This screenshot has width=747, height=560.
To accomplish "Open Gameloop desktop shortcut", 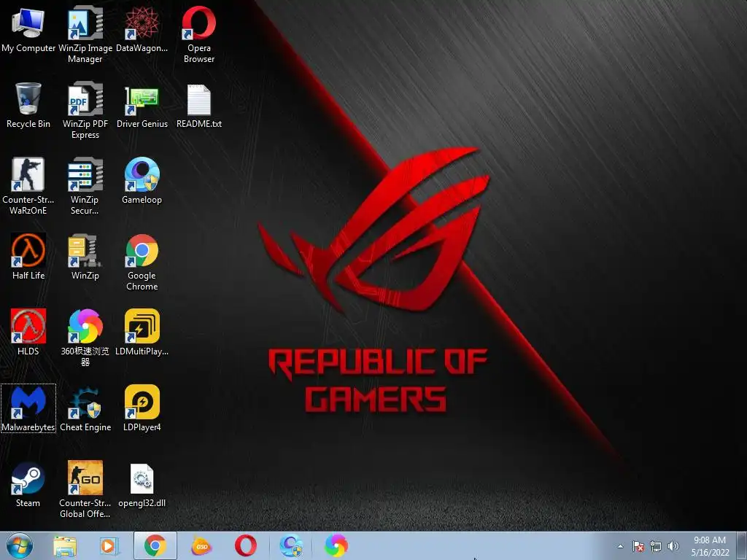I will pos(142,181).
